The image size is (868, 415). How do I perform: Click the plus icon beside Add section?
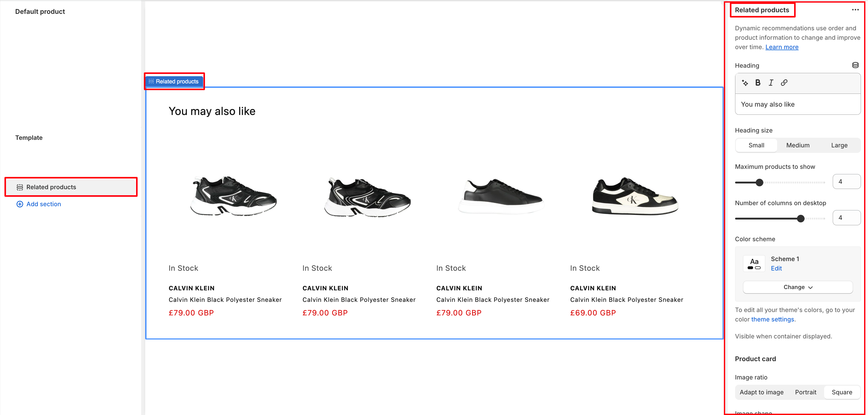tap(20, 204)
